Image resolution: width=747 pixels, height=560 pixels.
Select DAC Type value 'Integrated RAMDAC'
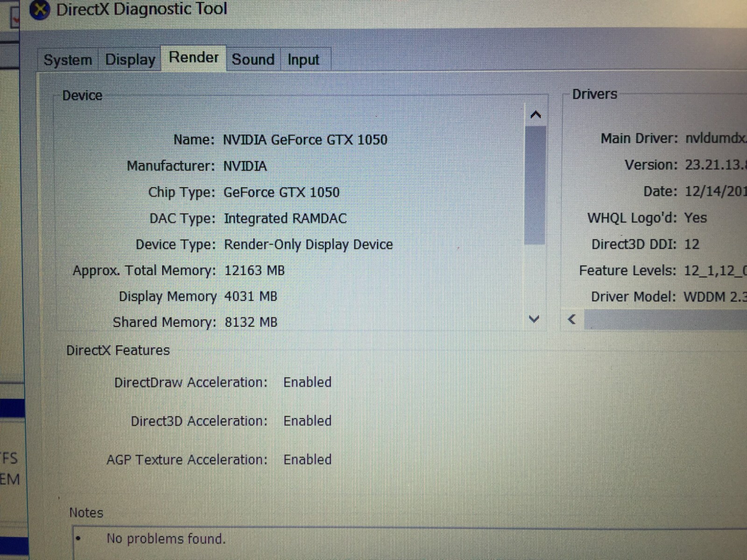click(x=285, y=218)
